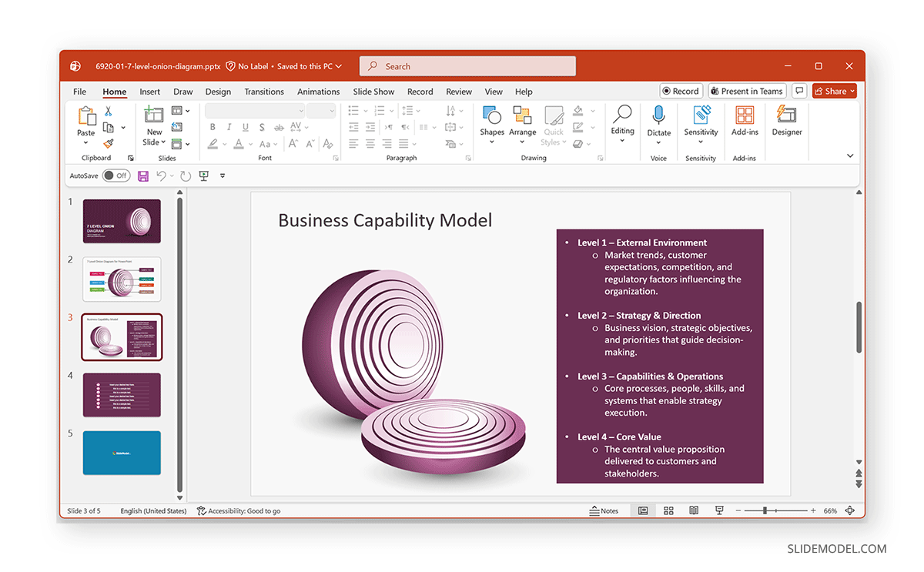Open the Shapes gallery
The width and height of the screenshot is (924, 572).
(x=492, y=125)
